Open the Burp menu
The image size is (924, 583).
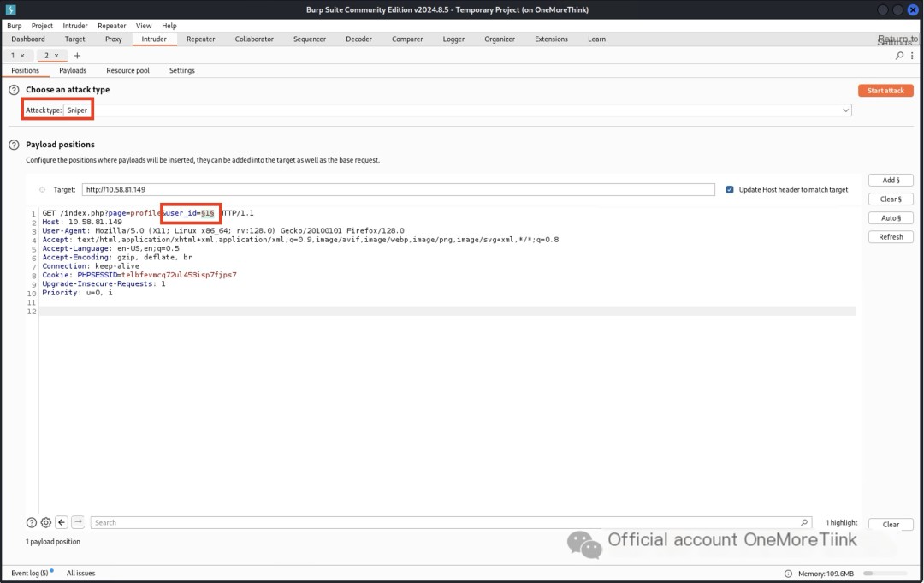[15, 26]
